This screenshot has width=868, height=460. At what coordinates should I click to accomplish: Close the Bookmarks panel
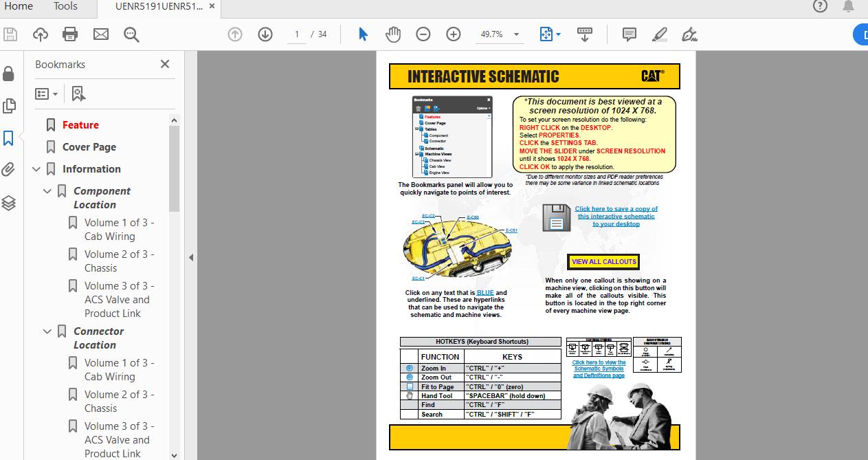tap(165, 64)
